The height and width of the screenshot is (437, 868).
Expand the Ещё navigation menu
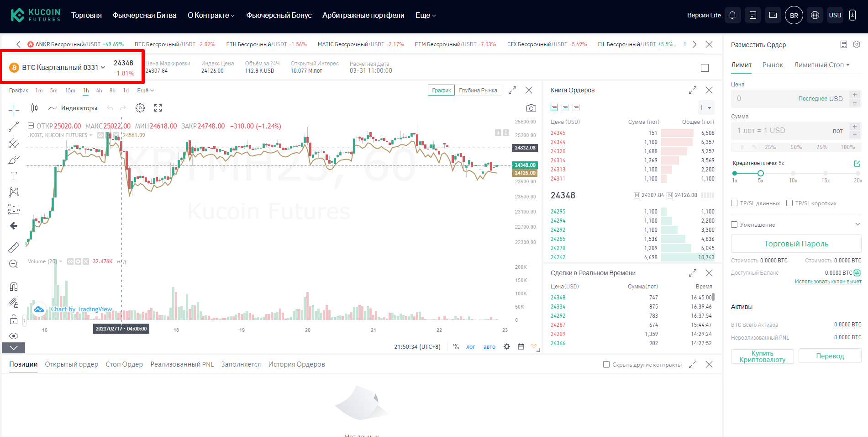pyautogui.click(x=426, y=15)
